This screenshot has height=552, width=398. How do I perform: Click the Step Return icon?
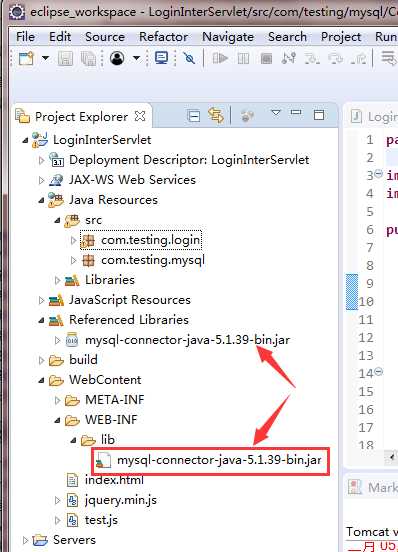click(x=358, y=58)
